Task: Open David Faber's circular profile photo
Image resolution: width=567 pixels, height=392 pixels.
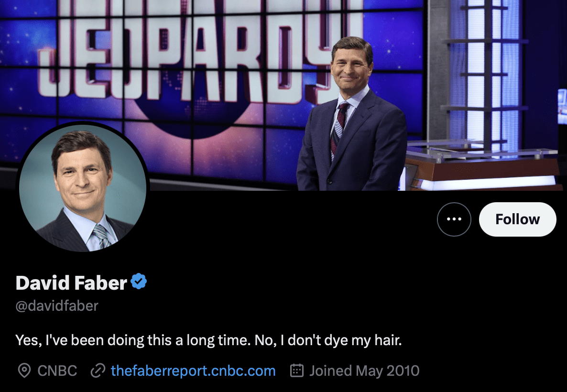Action: tap(83, 188)
